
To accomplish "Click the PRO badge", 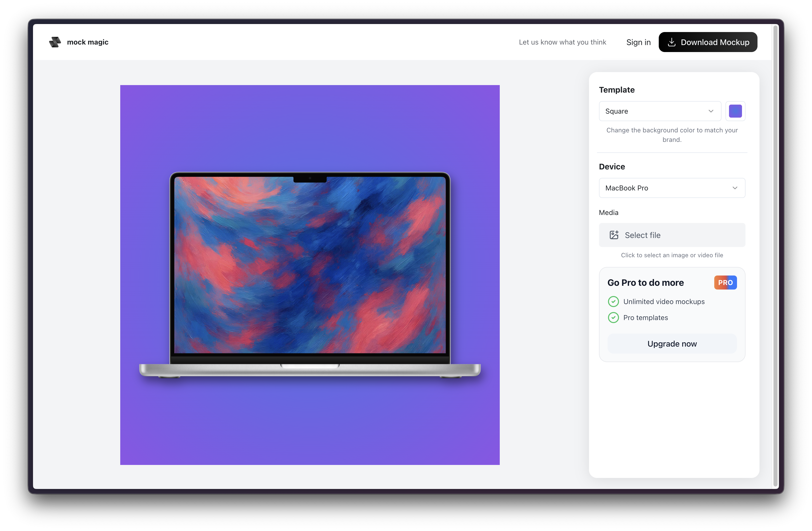I will point(725,283).
